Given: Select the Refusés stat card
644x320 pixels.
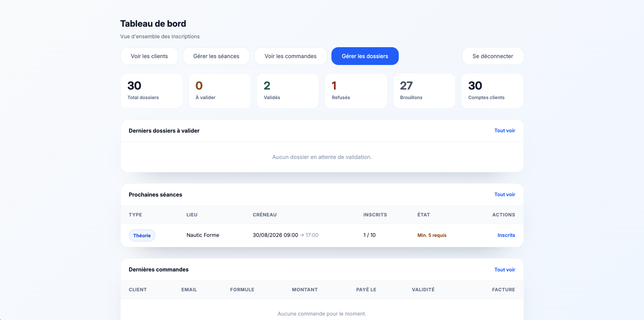Looking at the screenshot, I should pos(356,91).
